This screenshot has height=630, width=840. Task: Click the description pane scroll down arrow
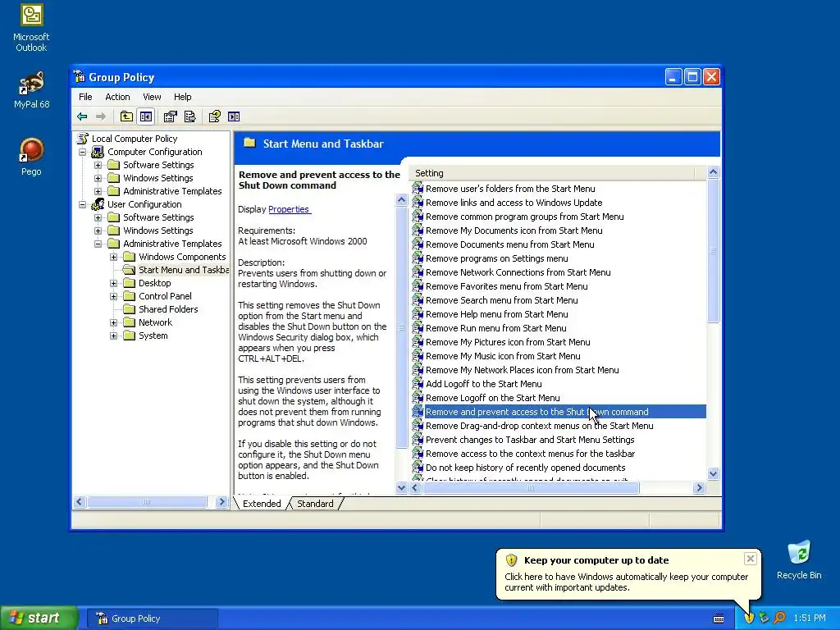tap(401, 487)
